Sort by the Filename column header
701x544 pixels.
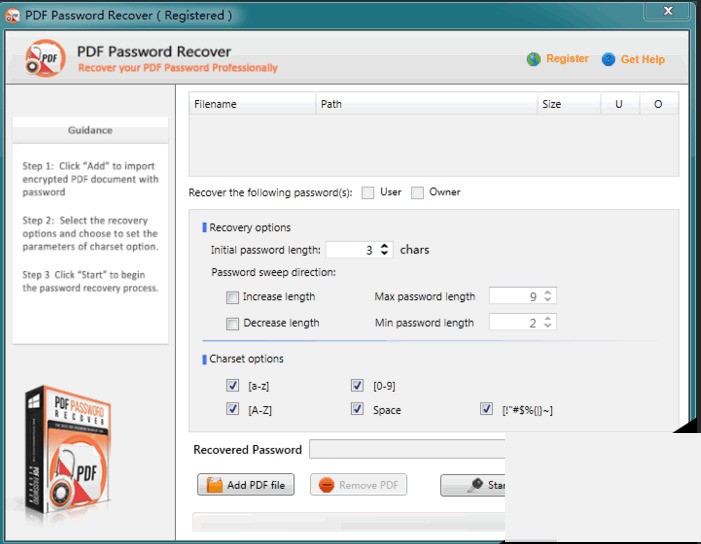click(253, 104)
